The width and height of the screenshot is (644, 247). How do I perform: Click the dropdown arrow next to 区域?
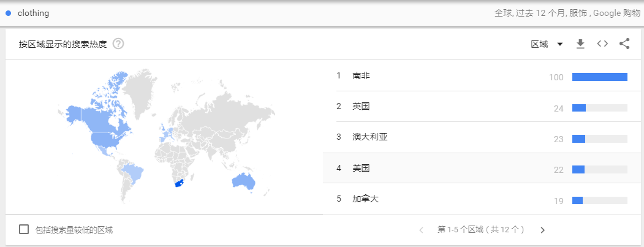pyautogui.click(x=559, y=44)
